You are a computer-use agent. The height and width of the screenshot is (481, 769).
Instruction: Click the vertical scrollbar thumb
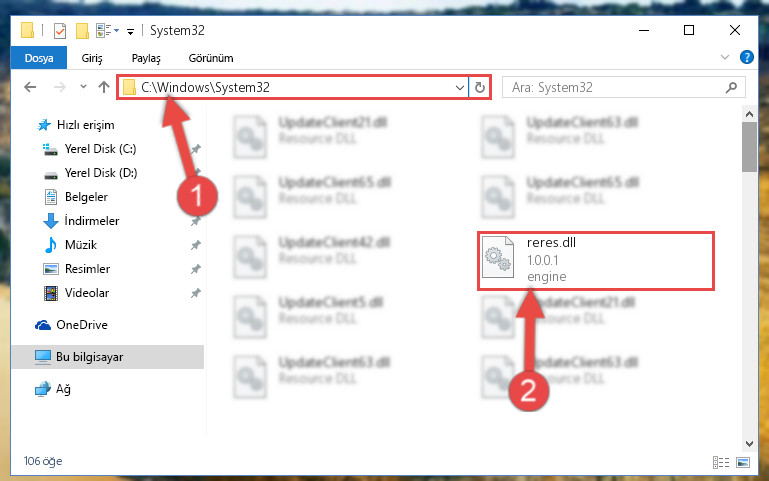(749, 147)
